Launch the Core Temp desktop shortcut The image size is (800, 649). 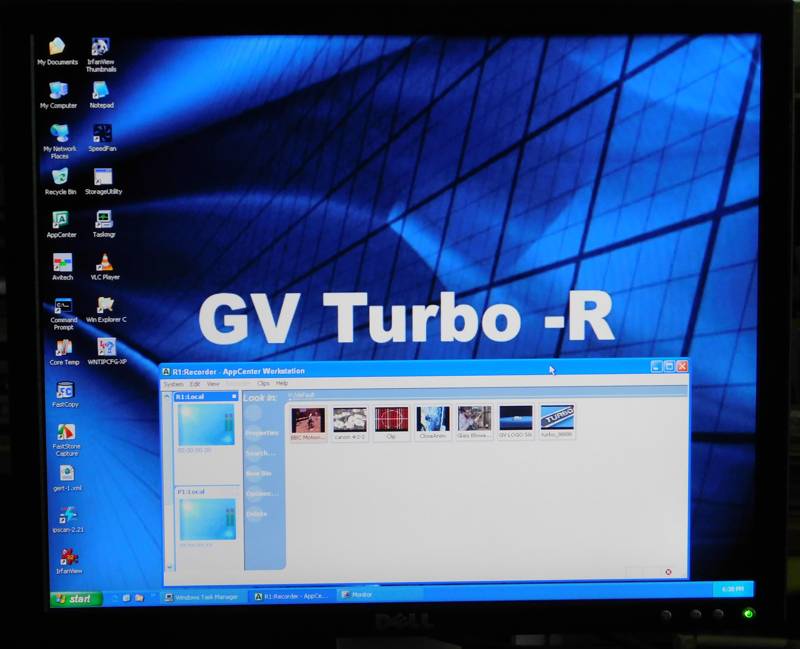64,352
